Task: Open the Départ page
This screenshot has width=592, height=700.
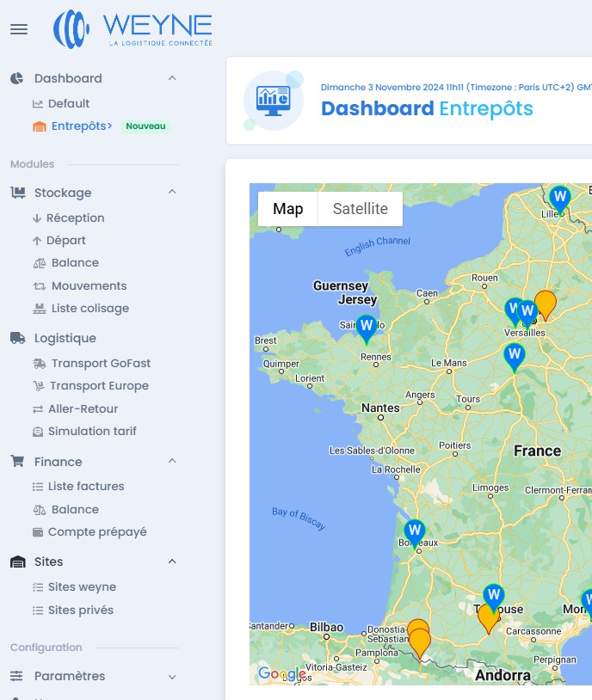Action: [66, 241]
